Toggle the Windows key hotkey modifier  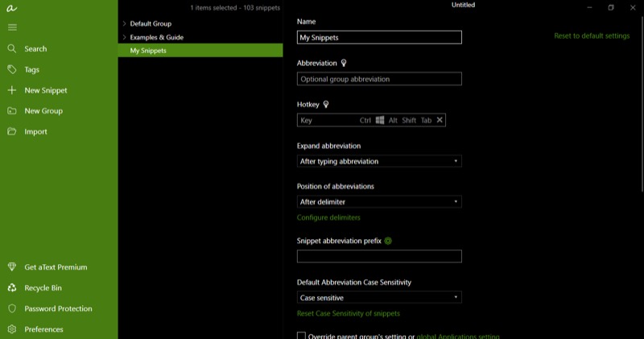tap(380, 120)
